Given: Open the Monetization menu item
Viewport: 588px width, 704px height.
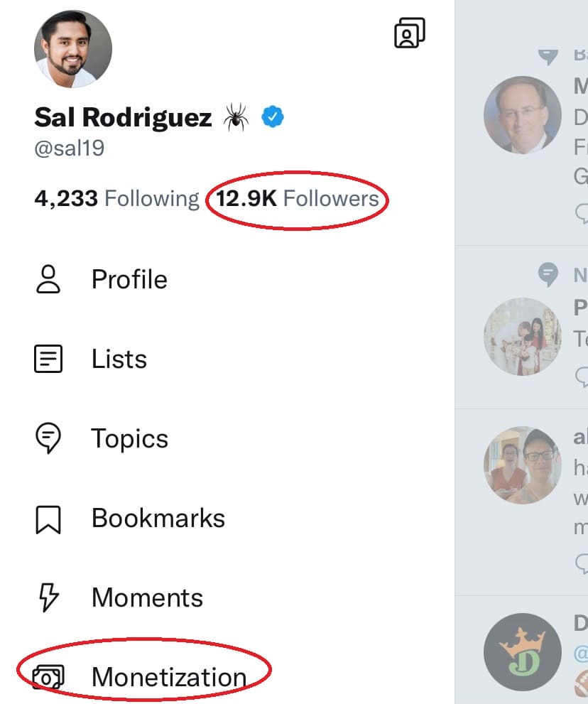Looking at the screenshot, I should coord(168,678).
